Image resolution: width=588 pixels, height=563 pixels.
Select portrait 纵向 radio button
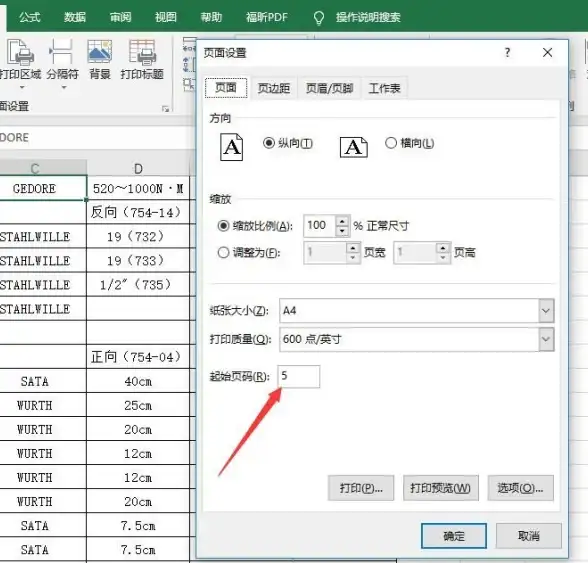tap(268, 143)
